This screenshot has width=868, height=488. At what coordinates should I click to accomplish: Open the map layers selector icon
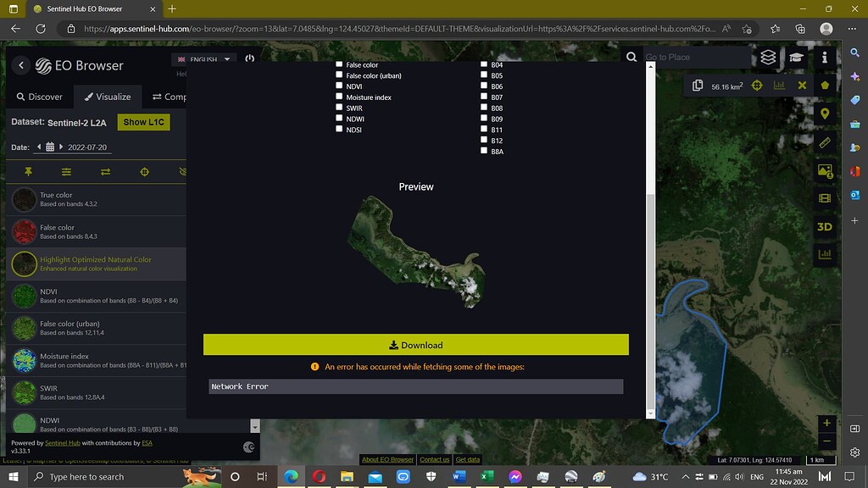tap(768, 58)
